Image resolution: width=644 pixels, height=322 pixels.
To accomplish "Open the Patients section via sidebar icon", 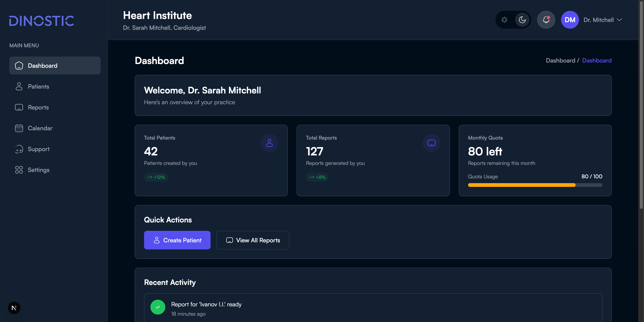I will pos(19,86).
